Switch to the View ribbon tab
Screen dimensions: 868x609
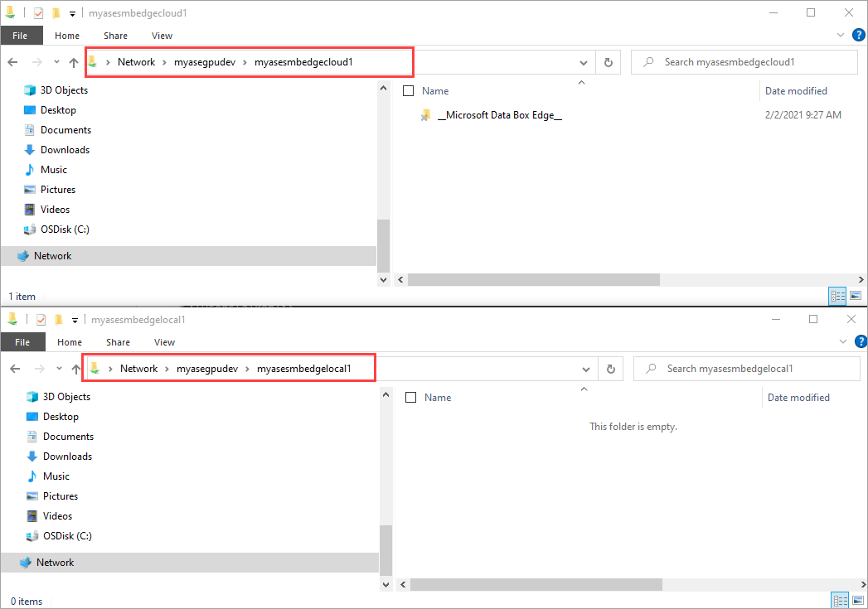tap(162, 35)
